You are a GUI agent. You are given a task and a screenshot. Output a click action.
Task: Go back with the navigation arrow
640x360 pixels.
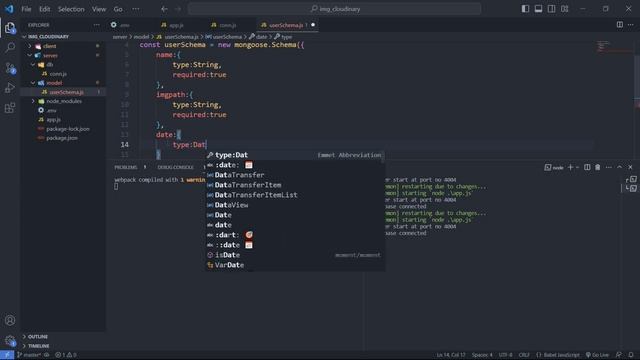[164, 9]
